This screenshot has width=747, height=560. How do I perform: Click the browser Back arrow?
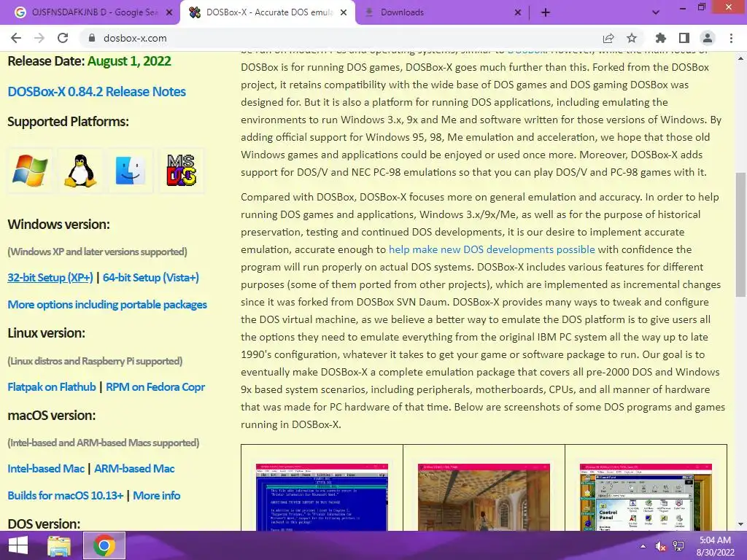click(x=16, y=38)
